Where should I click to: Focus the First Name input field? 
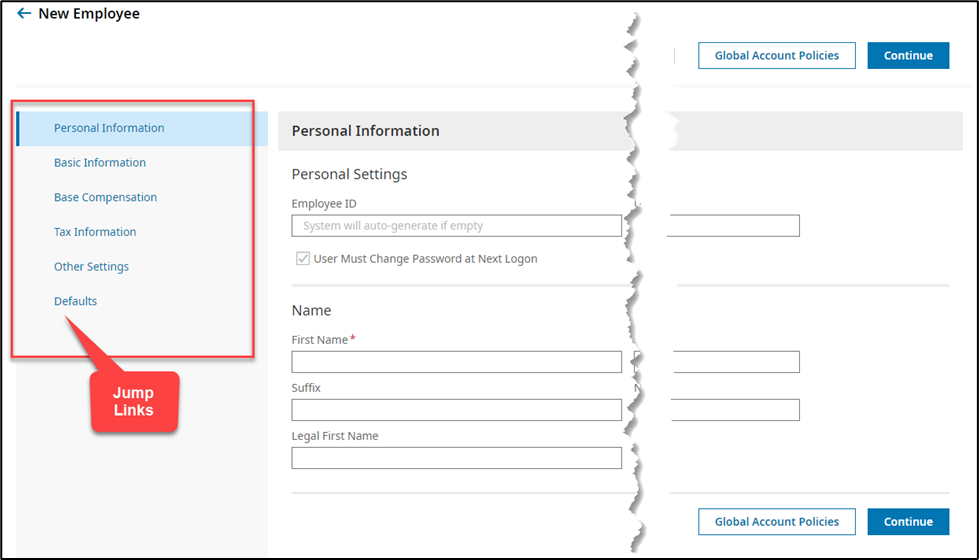coord(456,362)
